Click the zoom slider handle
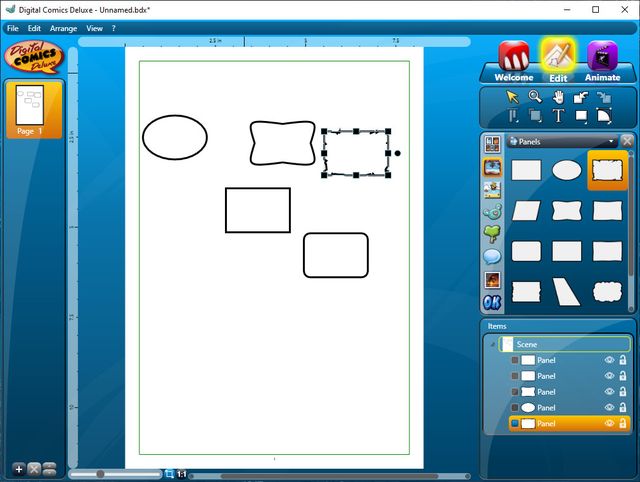Viewport: 640px width, 482px height. coord(99,474)
